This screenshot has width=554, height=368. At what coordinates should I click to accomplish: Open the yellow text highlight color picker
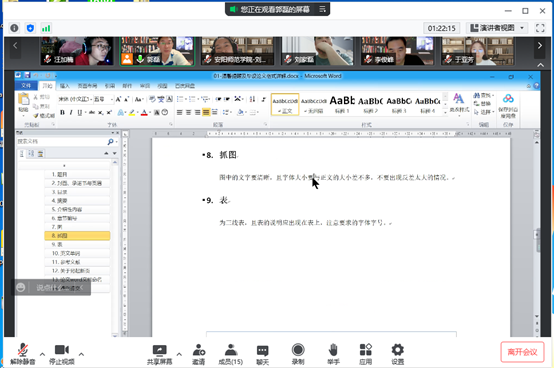coord(132,113)
